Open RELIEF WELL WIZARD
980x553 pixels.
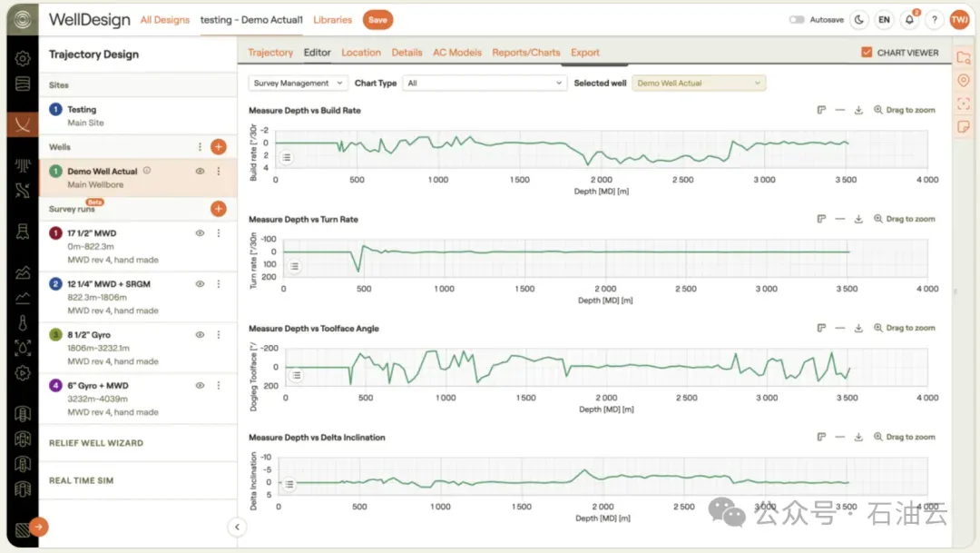point(96,443)
